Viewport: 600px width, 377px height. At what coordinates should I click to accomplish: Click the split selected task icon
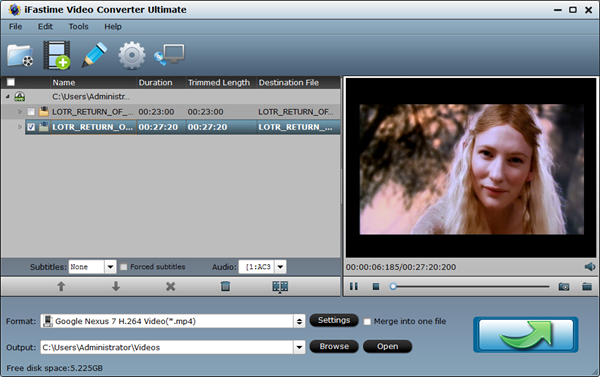pos(280,287)
